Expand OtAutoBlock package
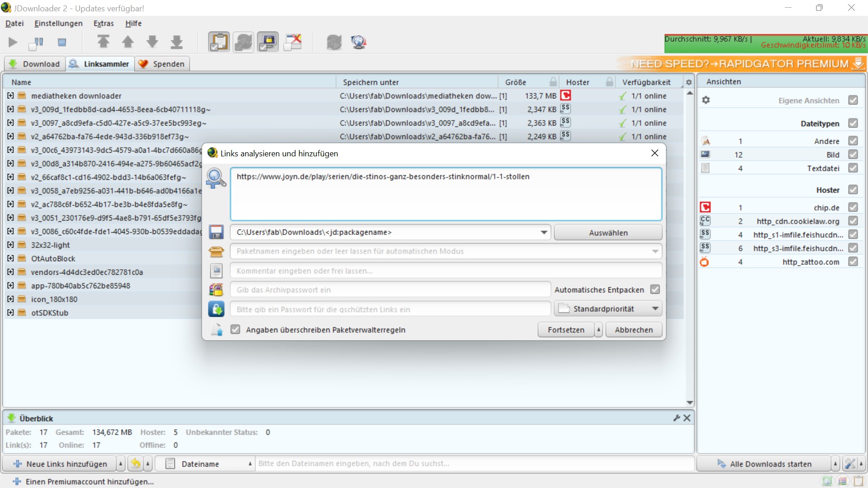The width and height of the screenshot is (868, 488). pos(10,258)
